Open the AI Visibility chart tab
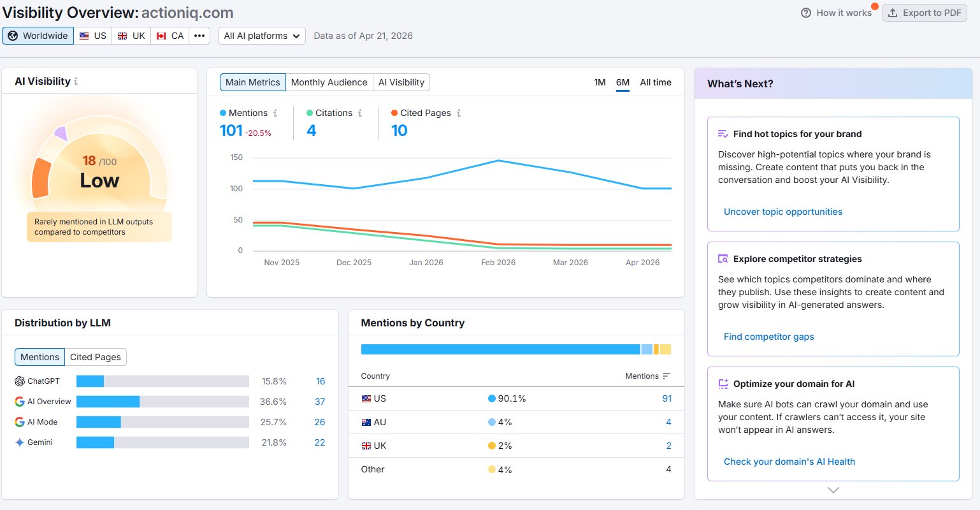 (x=401, y=82)
